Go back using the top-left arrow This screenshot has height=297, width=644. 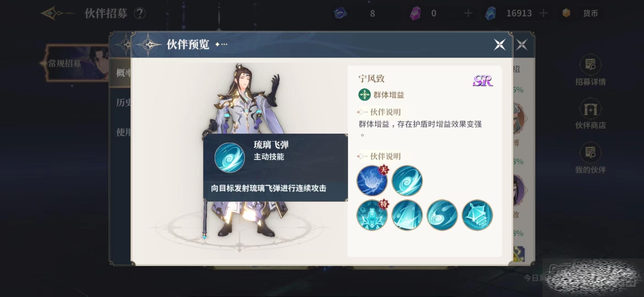pos(56,13)
